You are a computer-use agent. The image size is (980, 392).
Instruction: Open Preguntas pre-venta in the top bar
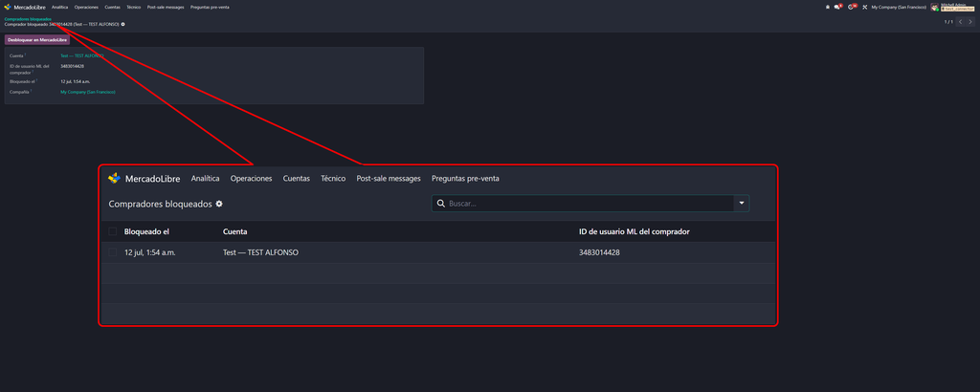pyautogui.click(x=210, y=7)
